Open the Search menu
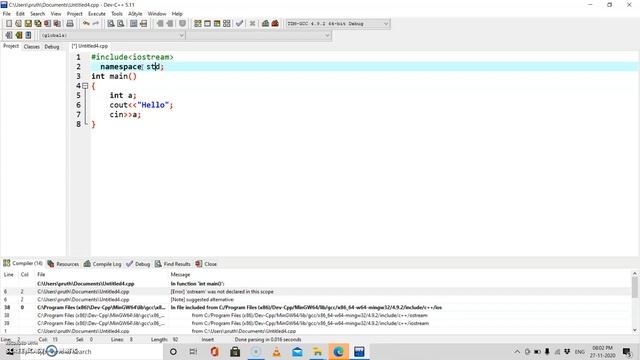The width and height of the screenshot is (640, 360). (x=37, y=13)
